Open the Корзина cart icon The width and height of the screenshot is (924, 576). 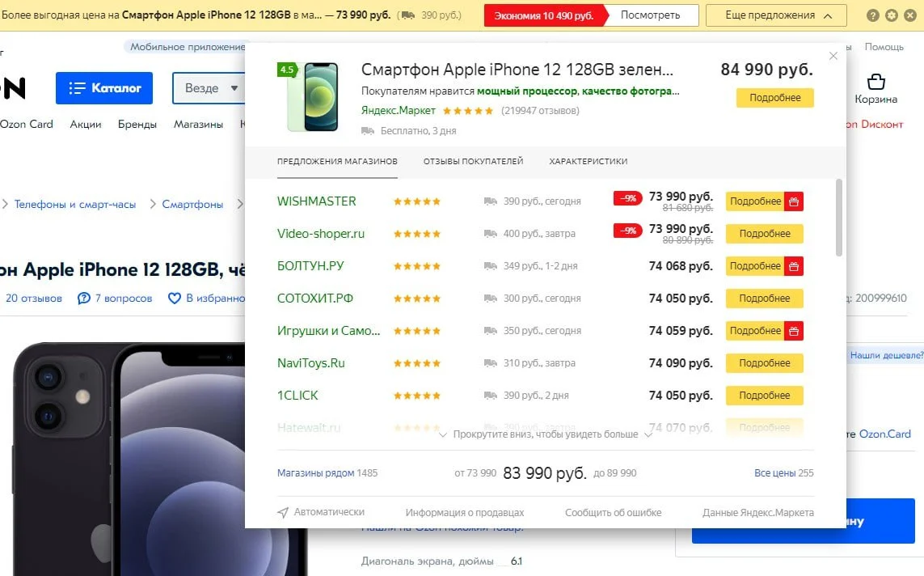point(875,83)
